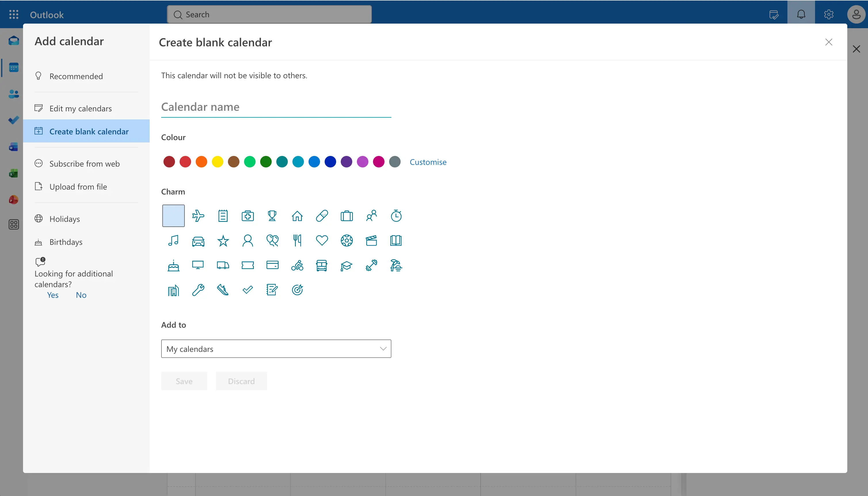Click the Outlook search box
The image size is (868, 496).
269,14
